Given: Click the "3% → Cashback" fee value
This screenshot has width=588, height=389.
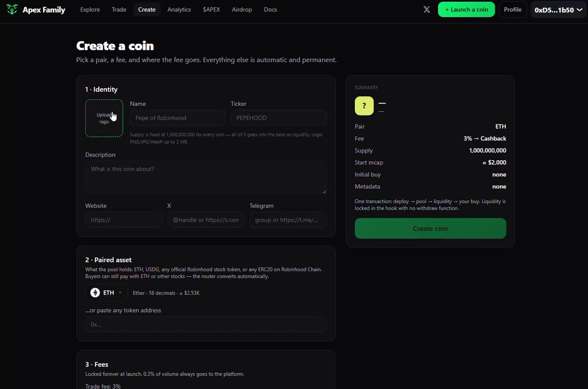Looking at the screenshot, I should coord(485,139).
